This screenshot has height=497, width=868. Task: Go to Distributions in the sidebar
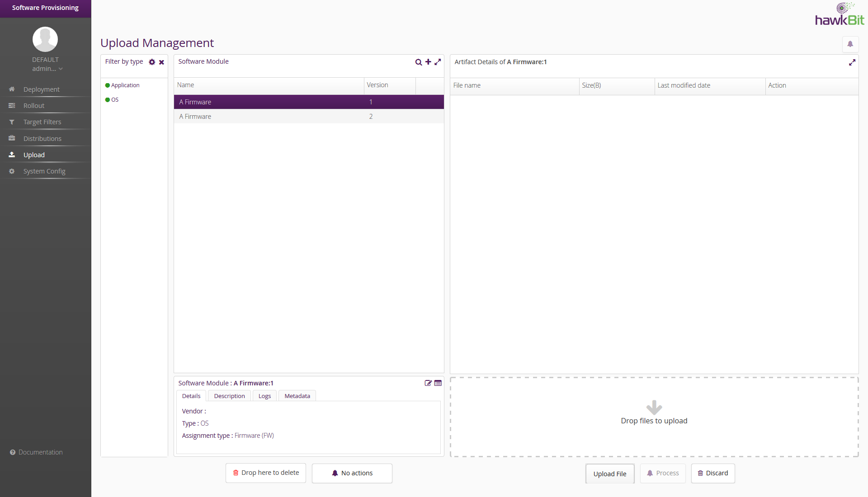pyautogui.click(x=42, y=139)
